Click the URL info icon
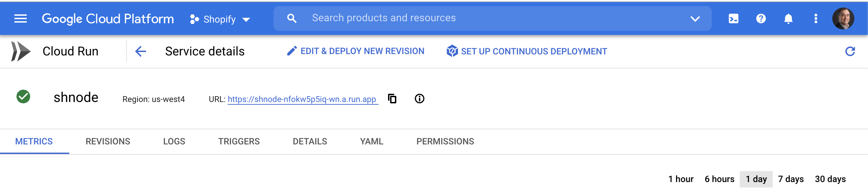The height and width of the screenshot is (193, 868). tap(419, 99)
